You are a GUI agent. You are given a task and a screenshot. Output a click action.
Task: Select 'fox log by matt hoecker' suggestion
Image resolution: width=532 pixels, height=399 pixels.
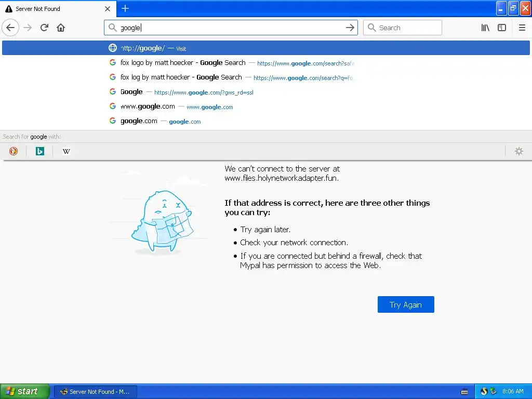point(266,77)
